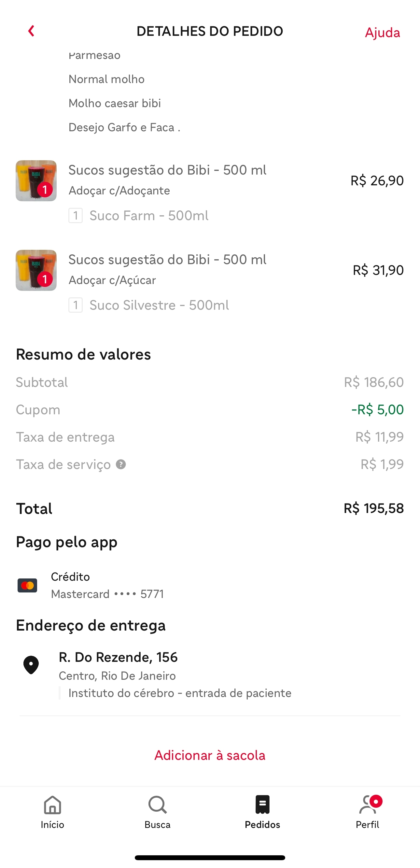The height and width of the screenshot is (868, 420).
Task: Tap the R. Do Rezende address
Action: pyautogui.click(x=118, y=657)
